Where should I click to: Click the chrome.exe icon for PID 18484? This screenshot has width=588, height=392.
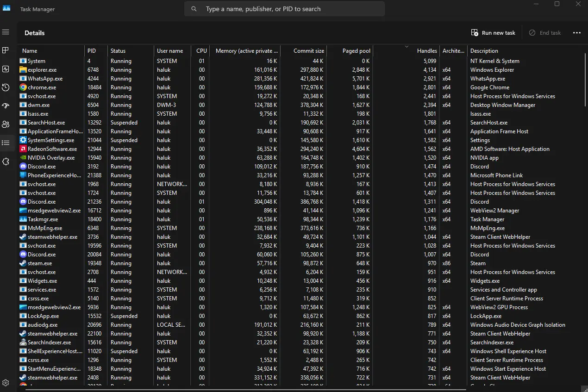tap(23, 87)
